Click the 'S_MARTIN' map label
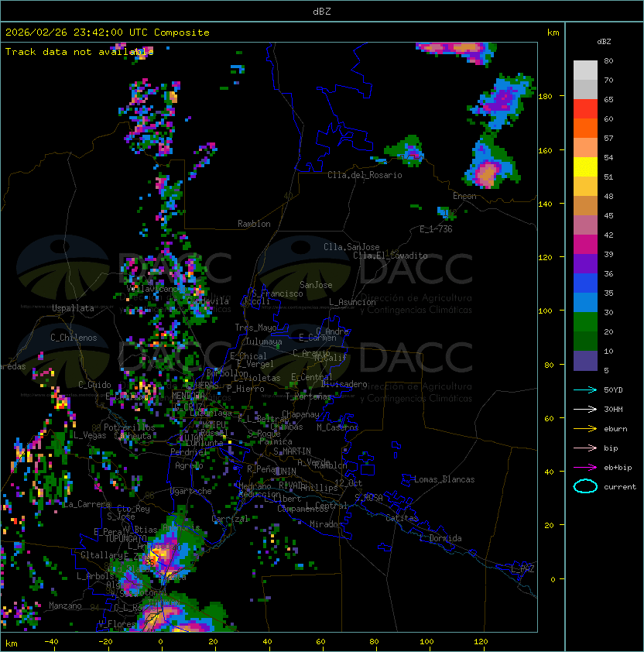644x652 pixels. [292, 451]
